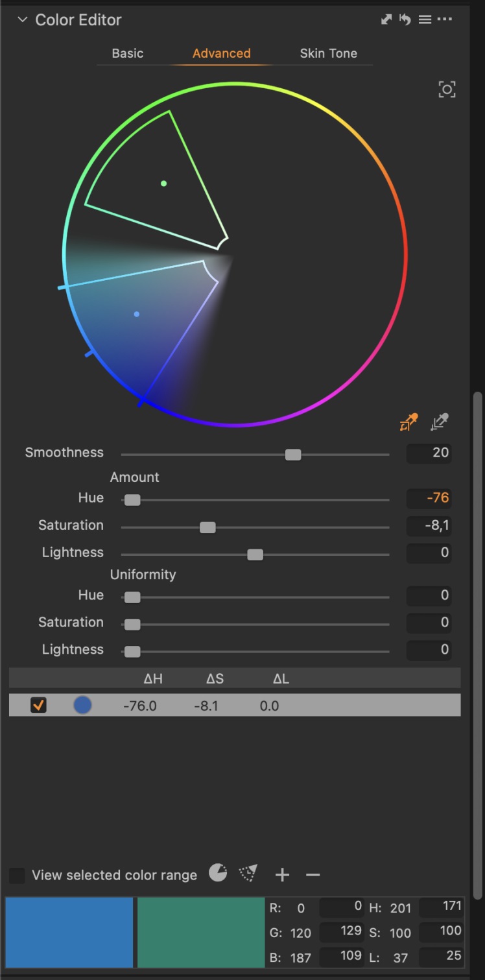Viewport: 485px width, 980px height.
Task: Switch to the Skin Tone tab
Action: (x=329, y=53)
